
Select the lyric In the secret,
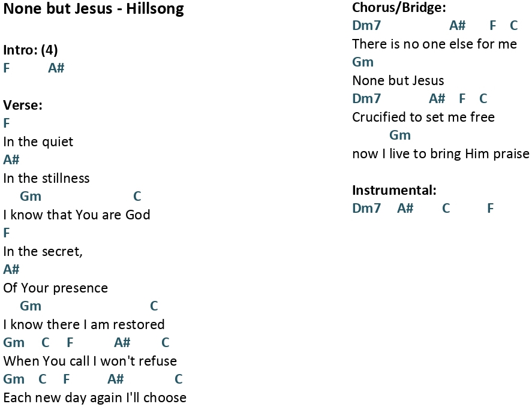(43, 252)
